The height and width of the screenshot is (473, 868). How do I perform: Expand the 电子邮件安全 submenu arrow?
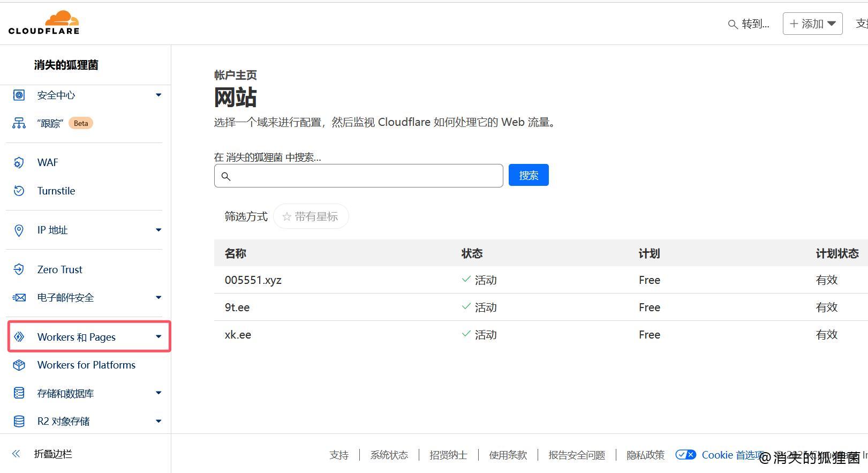click(158, 297)
